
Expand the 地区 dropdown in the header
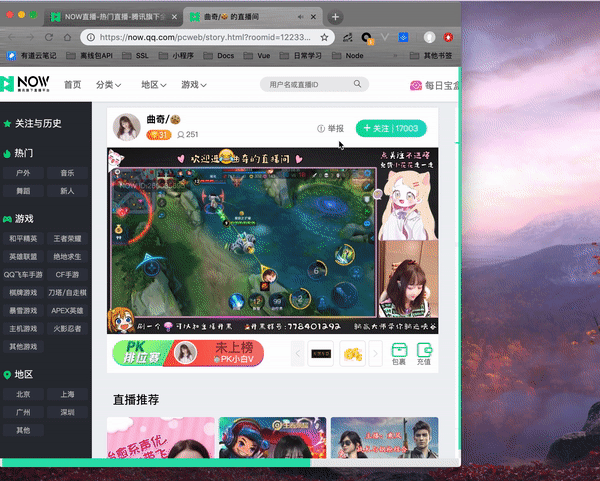tap(153, 85)
